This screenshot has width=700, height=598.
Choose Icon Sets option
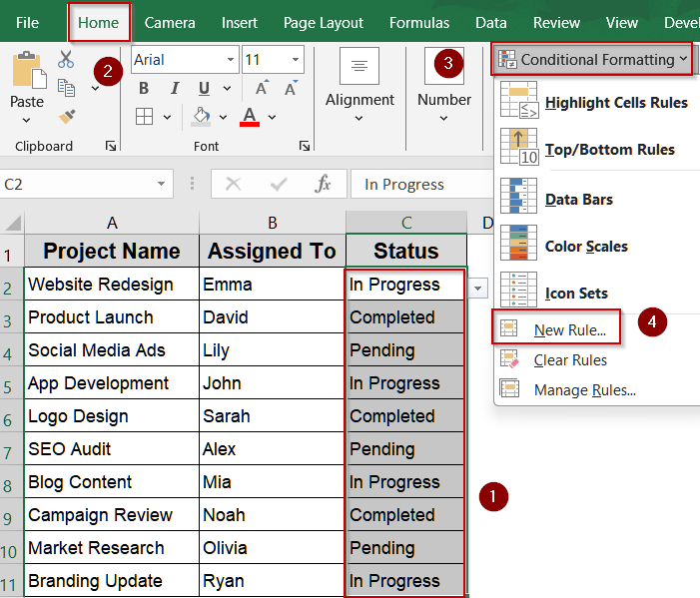(x=576, y=294)
